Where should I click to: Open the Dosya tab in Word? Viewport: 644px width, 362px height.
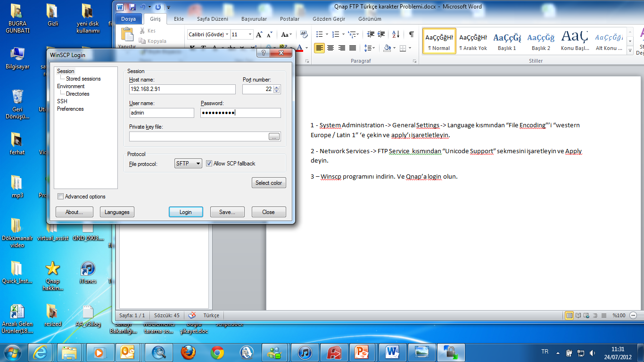(x=128, y=19)
